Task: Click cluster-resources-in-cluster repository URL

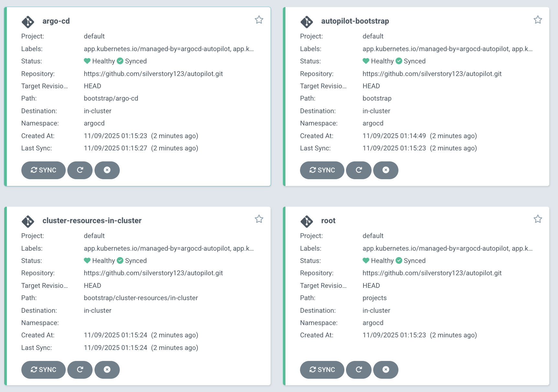Action: pyautogui.click(x=153, y=273)
